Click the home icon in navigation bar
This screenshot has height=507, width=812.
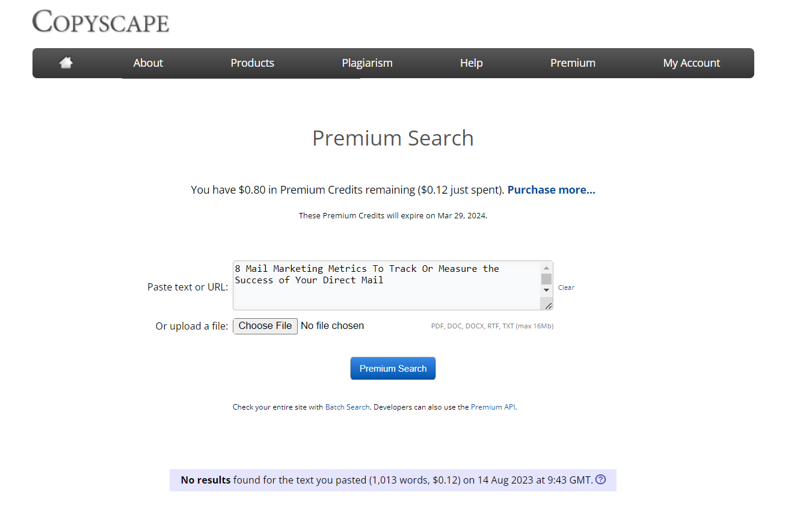(66, 63)
